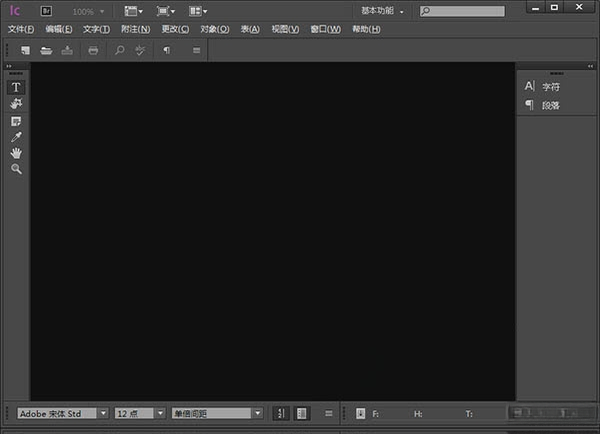Click the New document toolbar icon
The width and height of the screenshot is (600, 434).
tap(25, 50)
